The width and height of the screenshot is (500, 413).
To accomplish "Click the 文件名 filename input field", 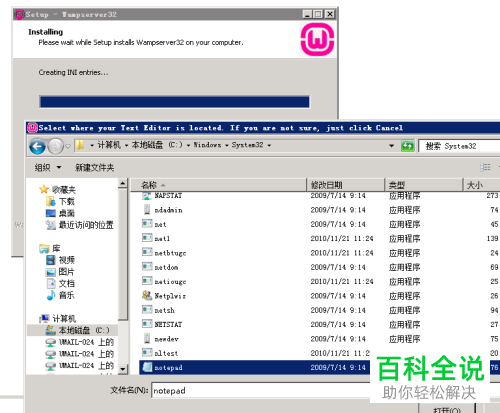I will click(x=261, y=390).
